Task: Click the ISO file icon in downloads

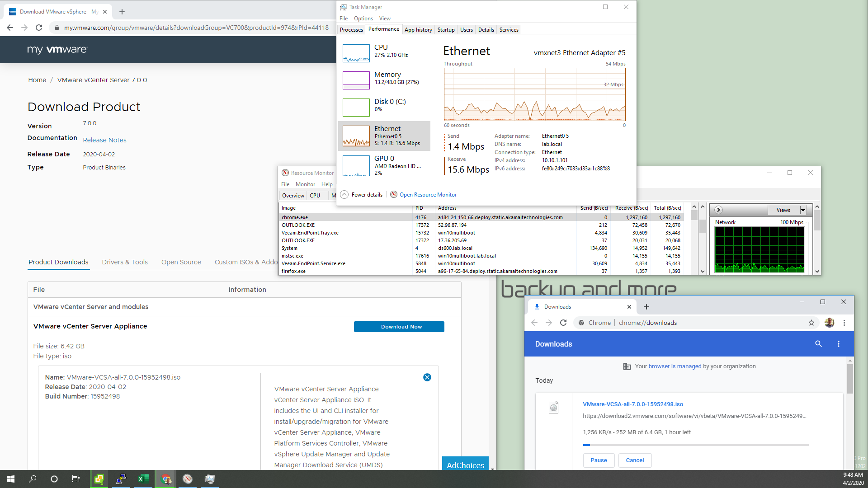Action: (x=553, y=407)
